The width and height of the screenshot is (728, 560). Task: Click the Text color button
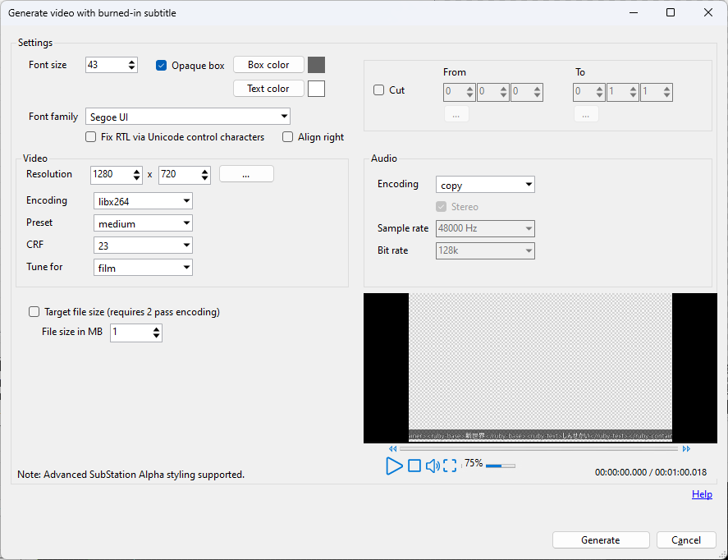268,88
